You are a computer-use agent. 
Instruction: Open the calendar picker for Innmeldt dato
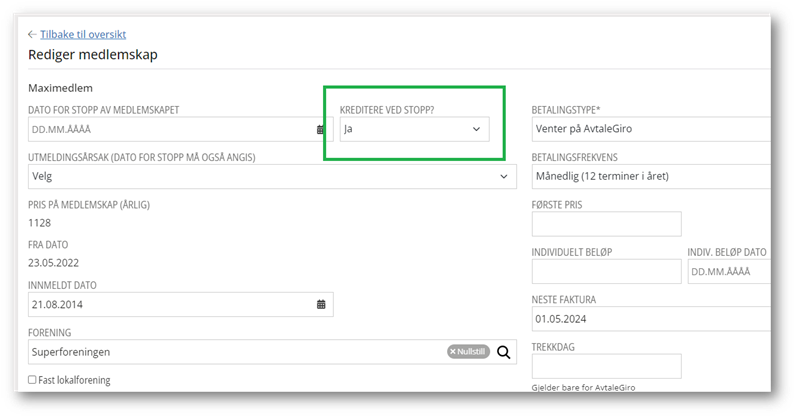click(321, 304)
